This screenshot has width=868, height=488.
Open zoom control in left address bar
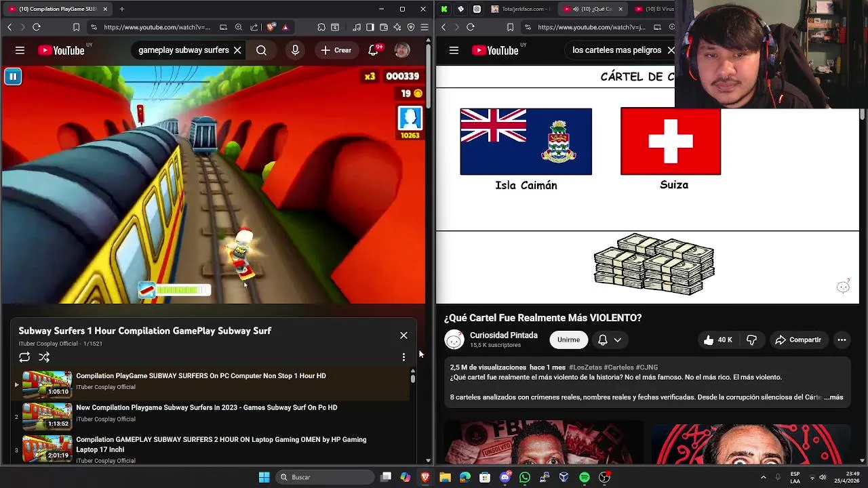tap(239, 27)
